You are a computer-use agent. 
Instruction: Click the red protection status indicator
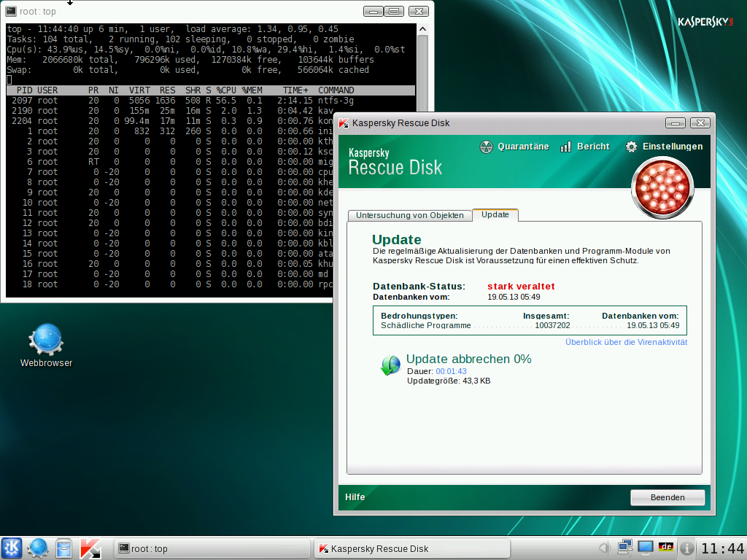(662, 187)
